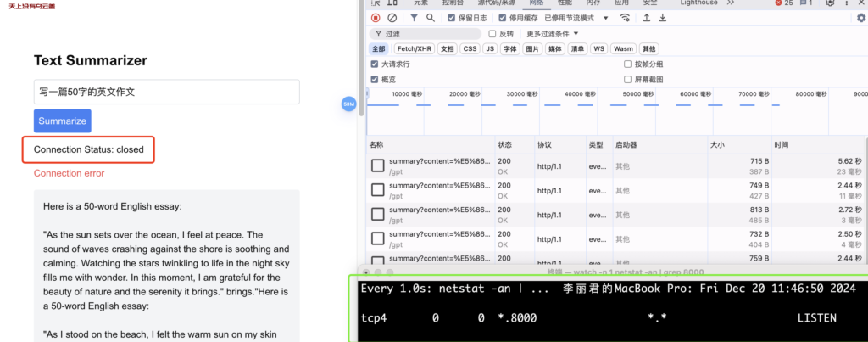Open Network panel settings gear
868x342 pixels.
tap(861, 18)
